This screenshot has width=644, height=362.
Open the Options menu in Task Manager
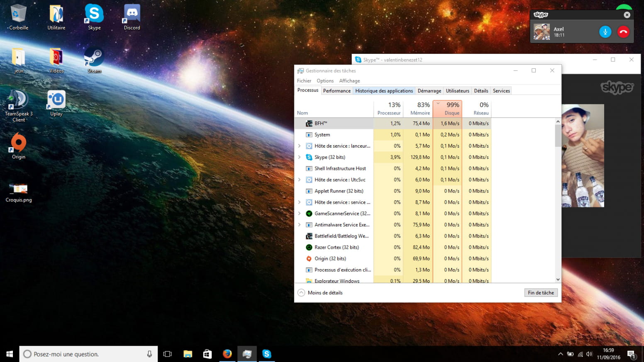coord(325,81)
